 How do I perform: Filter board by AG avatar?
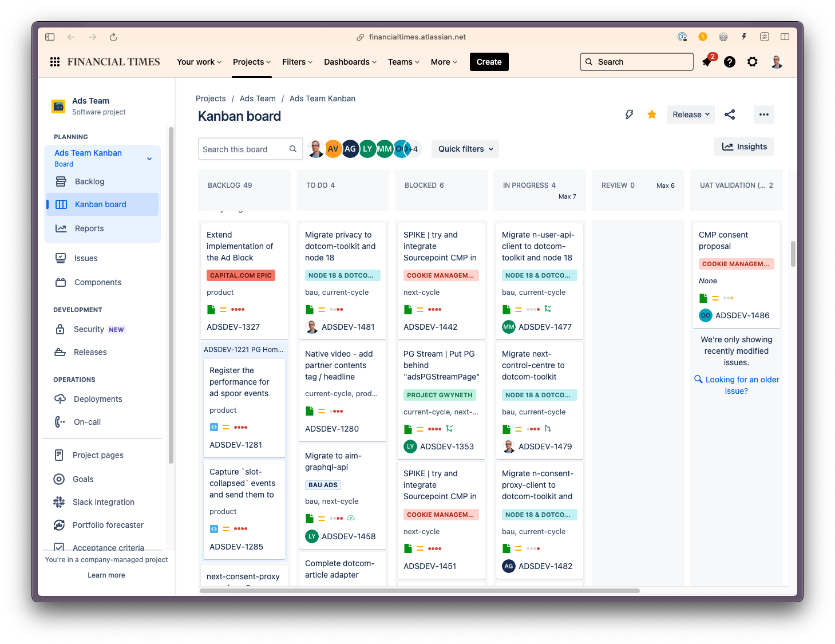tap(350, 149)
